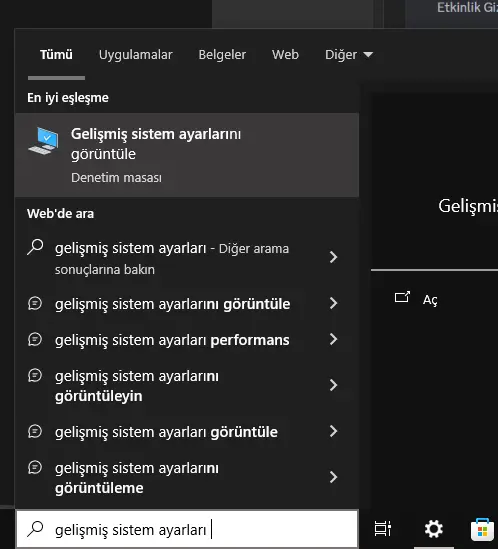Click the 'Denetim masası' subtitle text
The width and height of the screenshot is (498, 549).
tap(116, 178)
